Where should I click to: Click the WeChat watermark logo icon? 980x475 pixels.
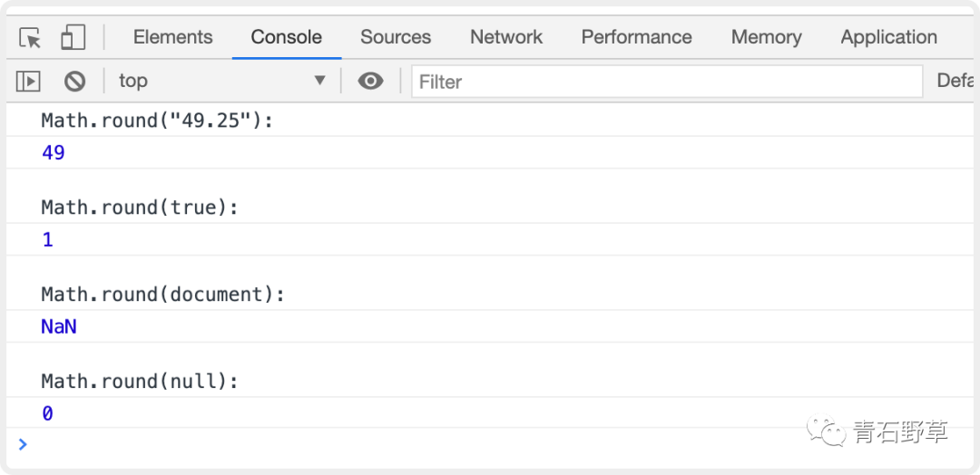point(827,432)
